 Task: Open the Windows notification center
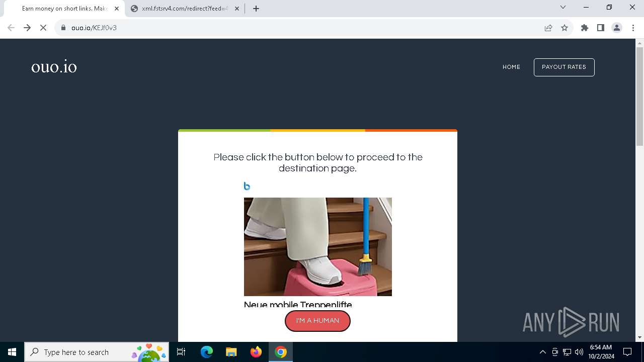coord(627,352)
